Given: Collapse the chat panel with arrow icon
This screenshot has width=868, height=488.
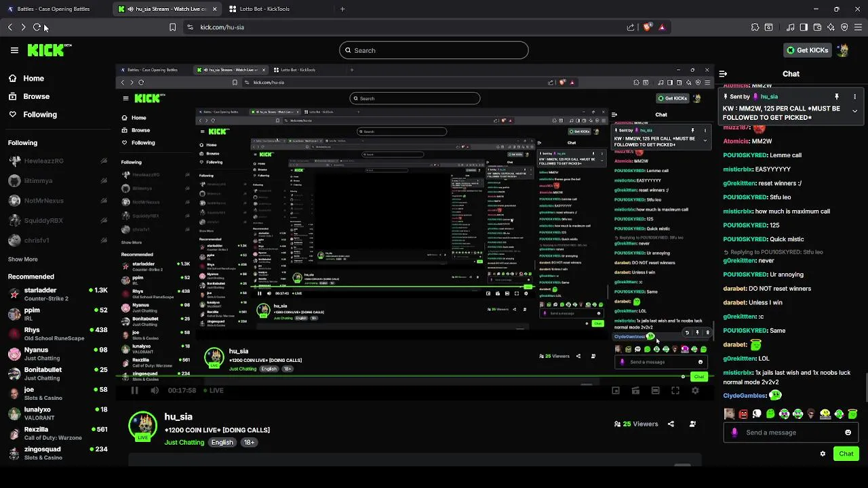Looking at the screenshot, I should [723, 74].
